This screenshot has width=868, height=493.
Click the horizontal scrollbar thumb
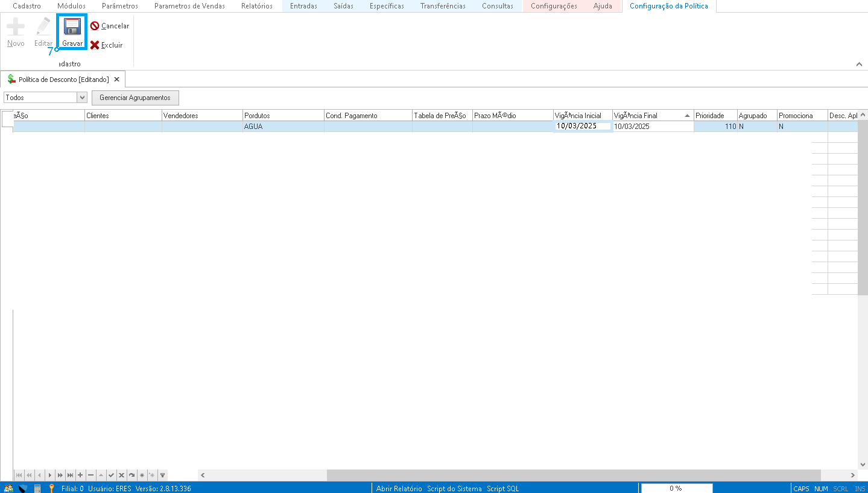pyautogui.click(x=574, y=475)
